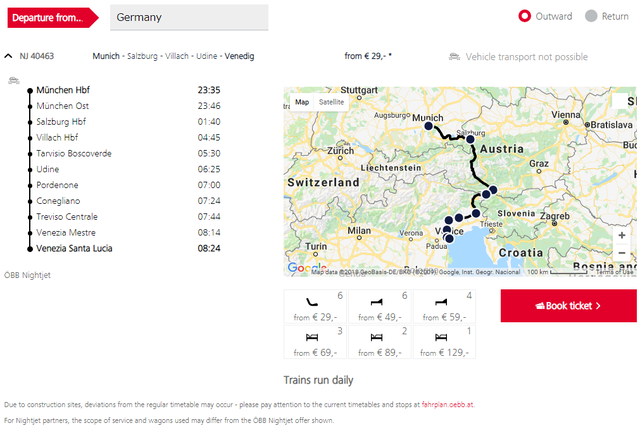This screenshot has width=640, height=428.
Task: Select the 2-bed sleeper from € 89
Action: (x=380, y=342)
